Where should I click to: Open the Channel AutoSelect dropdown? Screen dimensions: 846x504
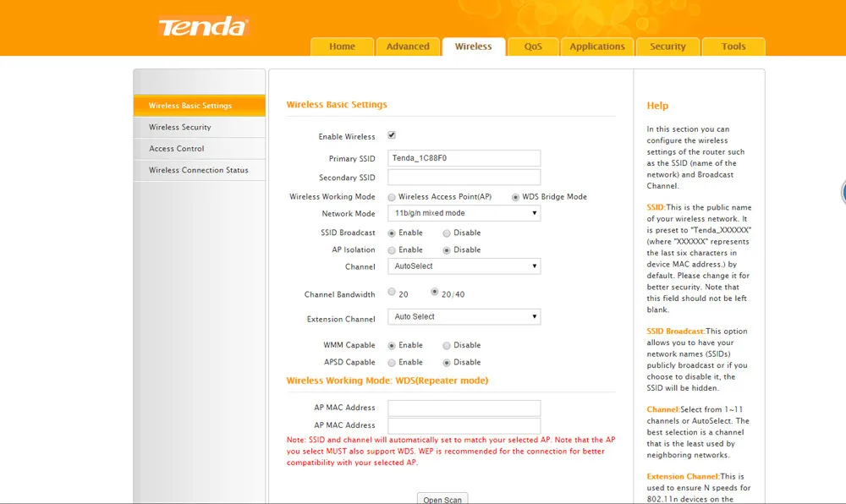[464, 266]
